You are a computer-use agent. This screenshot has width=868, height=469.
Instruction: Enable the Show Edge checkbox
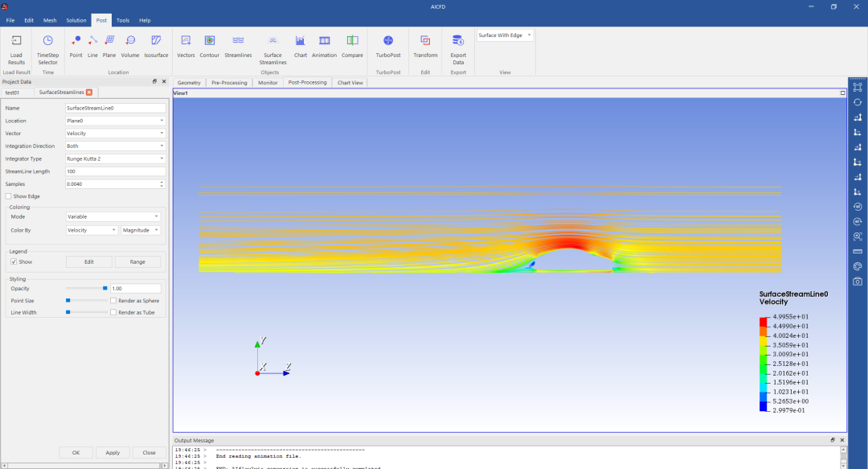pos(8,196)
